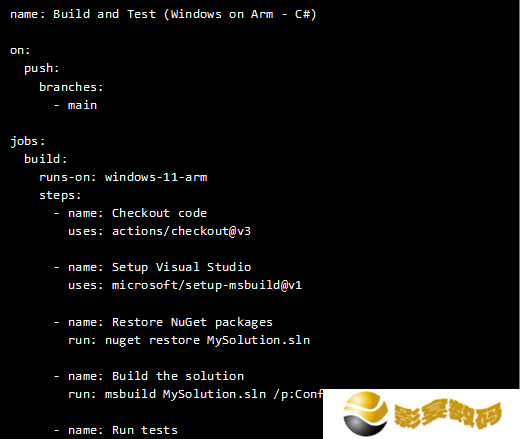The image size is (523, 439).
Task: Click 'actions/checkout@v3' text
Action: point(181,231)
